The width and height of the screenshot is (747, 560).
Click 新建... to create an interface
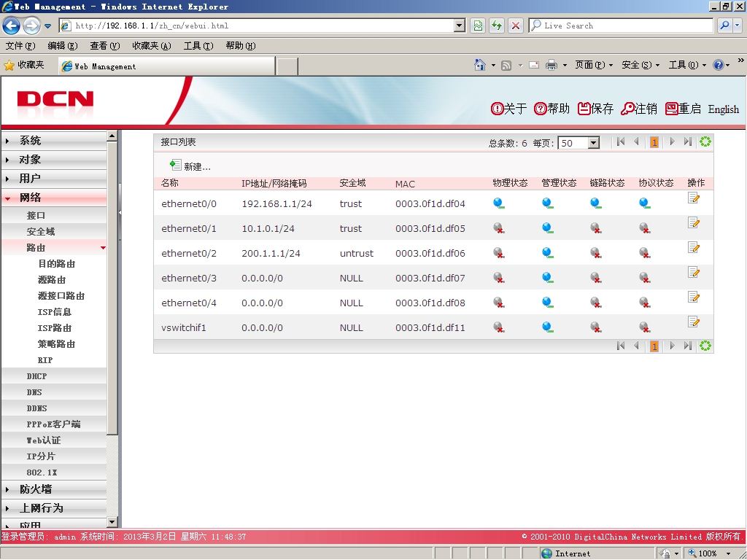[190, 166]
